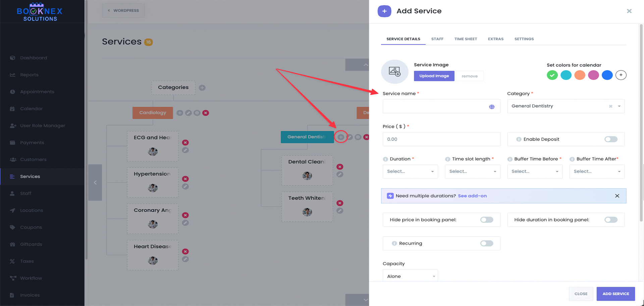Screen dimensions: 644x306
Task: Open the Capacity dropdown showing Alone
Action: 410,276
